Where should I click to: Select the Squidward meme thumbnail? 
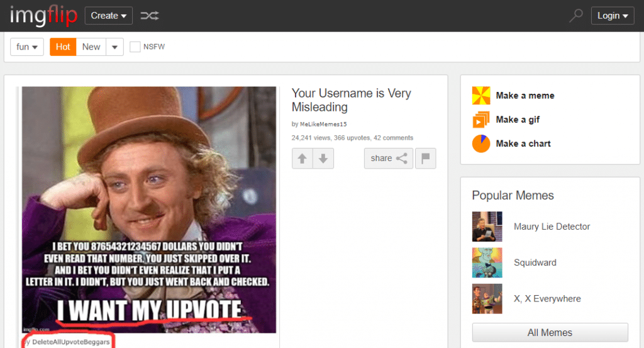coord(487,262)
